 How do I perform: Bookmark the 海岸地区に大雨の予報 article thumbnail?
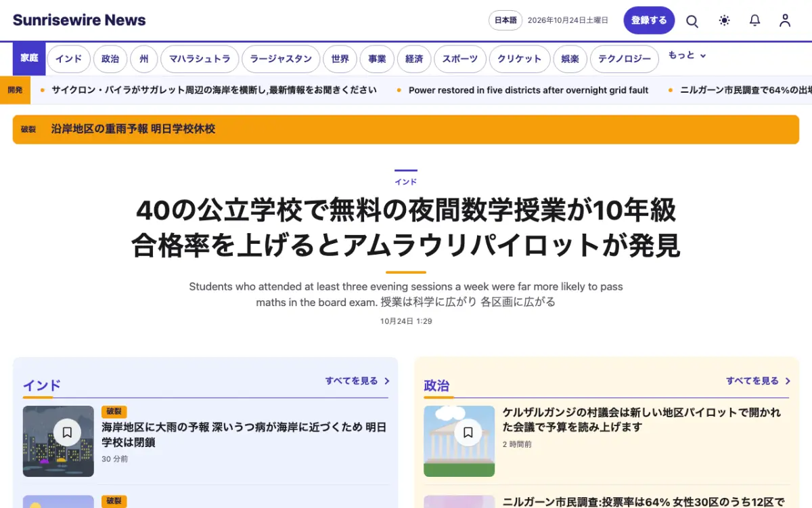pyautogui.click(x=67, y=431)
